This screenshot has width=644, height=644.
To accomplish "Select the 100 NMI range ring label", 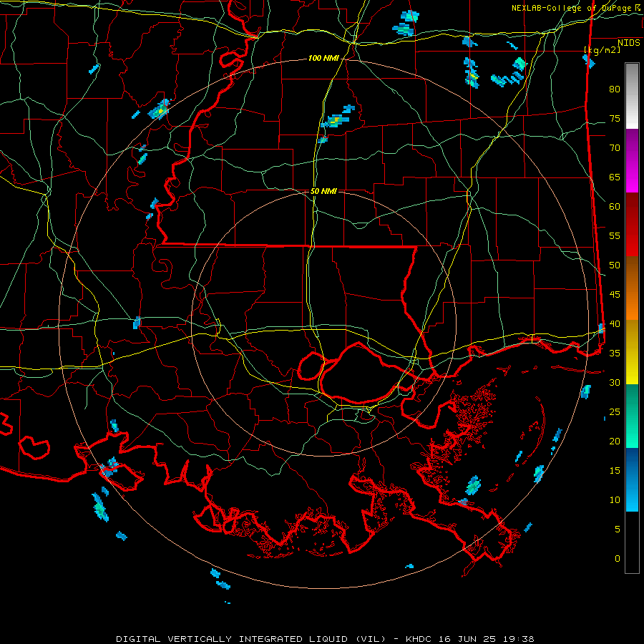I will click(323, 59).
